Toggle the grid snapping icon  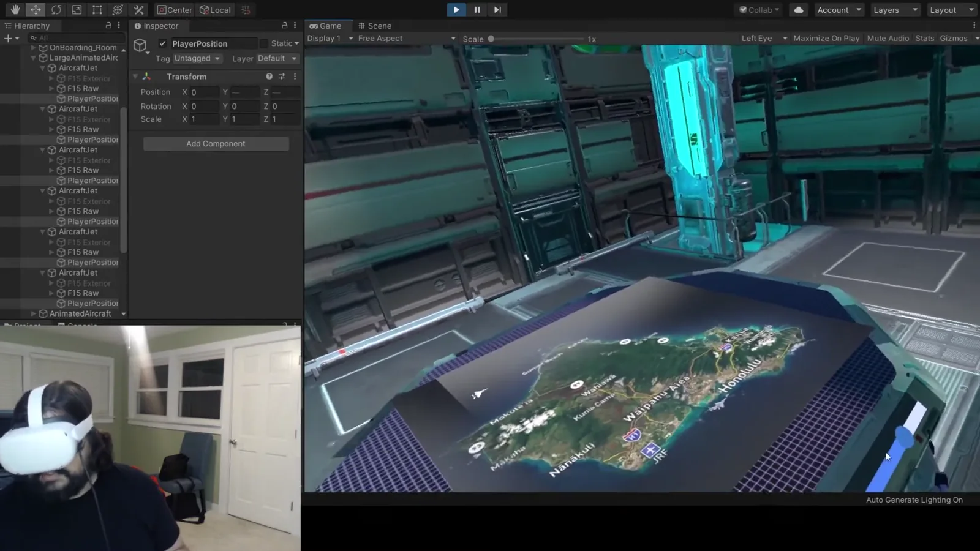[x=246, y=10]
